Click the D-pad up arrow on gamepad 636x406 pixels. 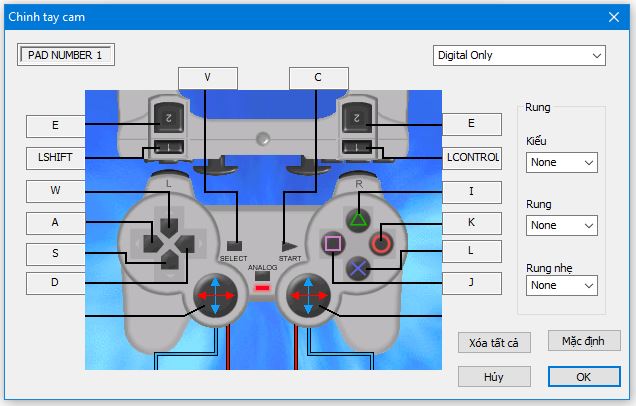pyautogui.click(x=169, y=227)
